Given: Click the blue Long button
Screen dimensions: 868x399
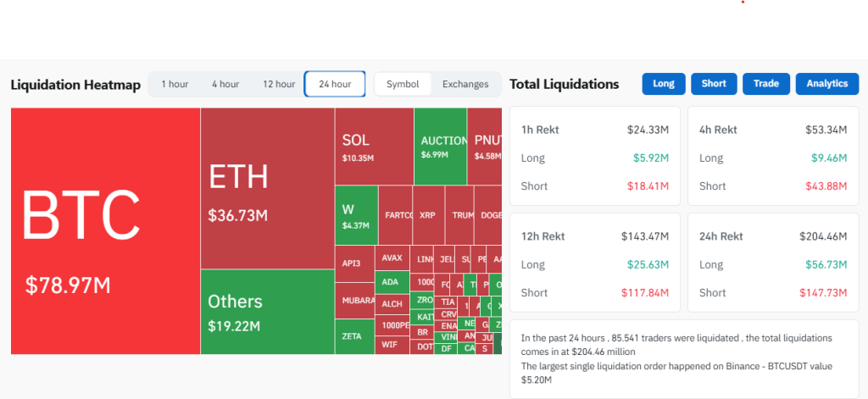Looking at the screenshot, I should point(664,84).
